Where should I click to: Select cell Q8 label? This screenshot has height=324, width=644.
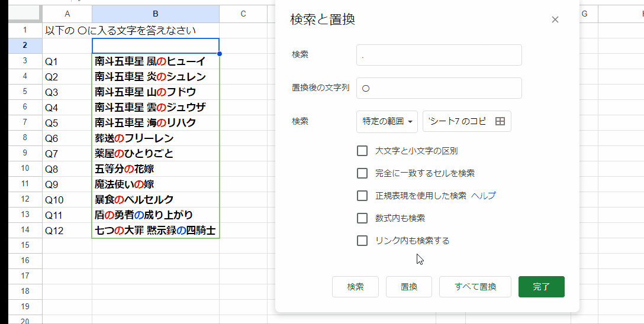[67, 169]
